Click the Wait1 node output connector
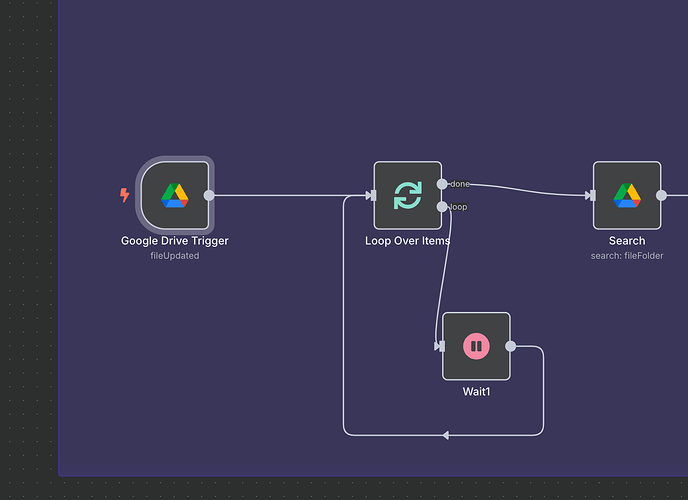 (x=510, y=346)
